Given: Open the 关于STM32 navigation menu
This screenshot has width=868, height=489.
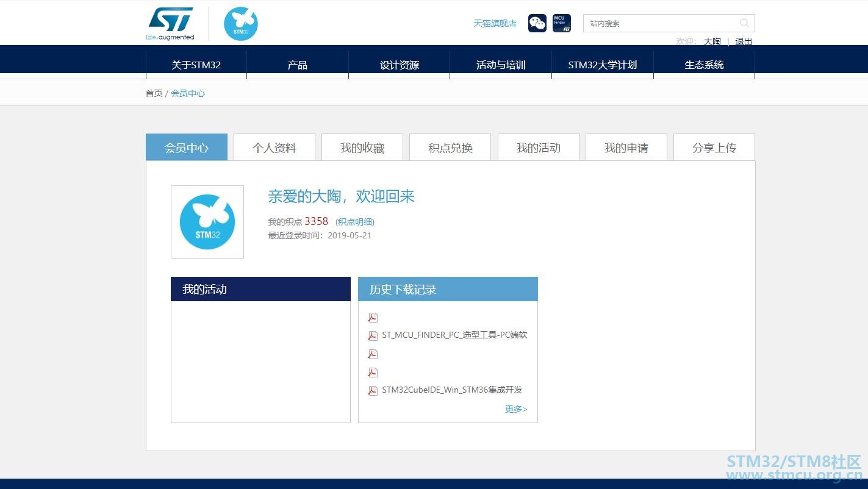Looking at the screenshot, I should point(196,65).
